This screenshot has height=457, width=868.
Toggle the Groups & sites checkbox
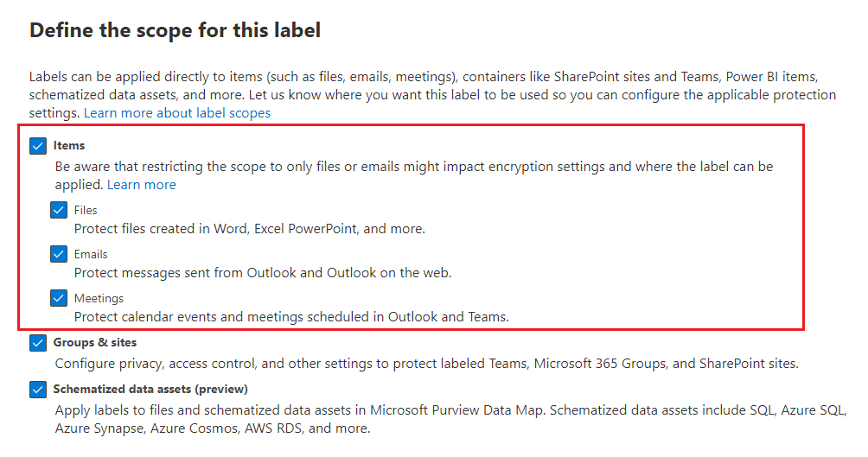pyautogui.click(x=37, y=343)
